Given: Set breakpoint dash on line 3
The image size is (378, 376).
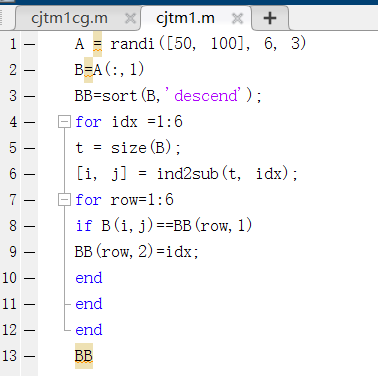Looking at the screenshot, I should click(x=30, y=96).
